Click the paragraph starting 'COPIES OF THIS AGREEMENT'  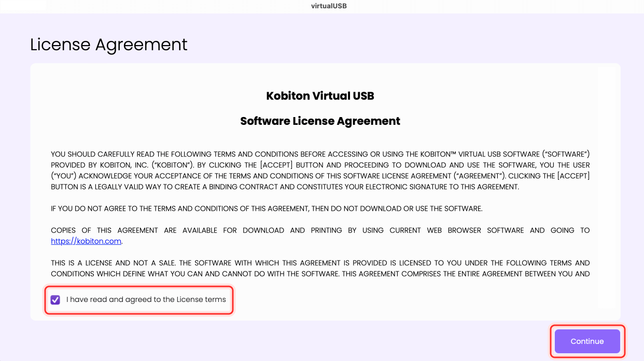pyautogui.click(x=320, y=236)
